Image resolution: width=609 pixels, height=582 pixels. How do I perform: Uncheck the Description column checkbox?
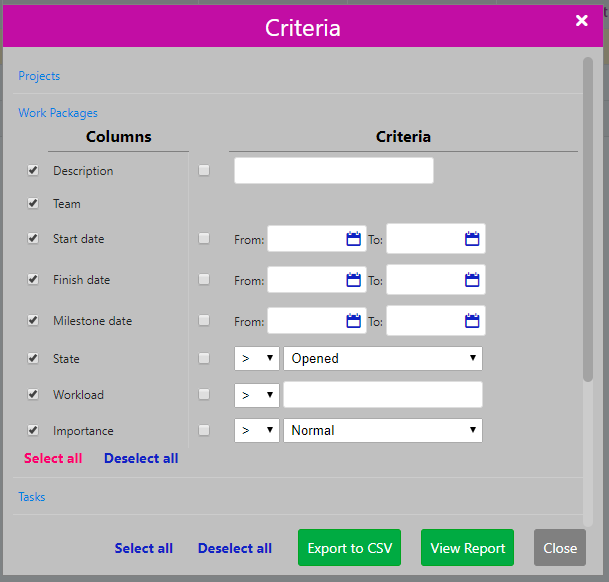tap(33, 170)
